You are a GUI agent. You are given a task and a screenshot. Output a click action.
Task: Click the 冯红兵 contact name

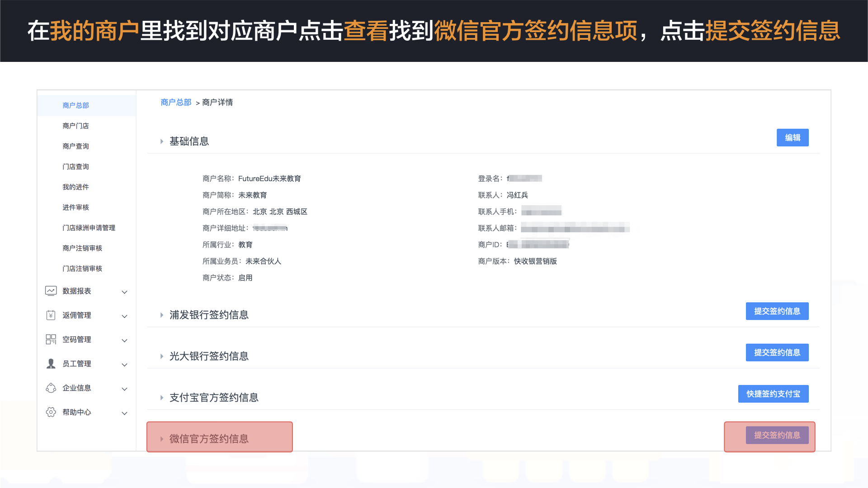518,195
